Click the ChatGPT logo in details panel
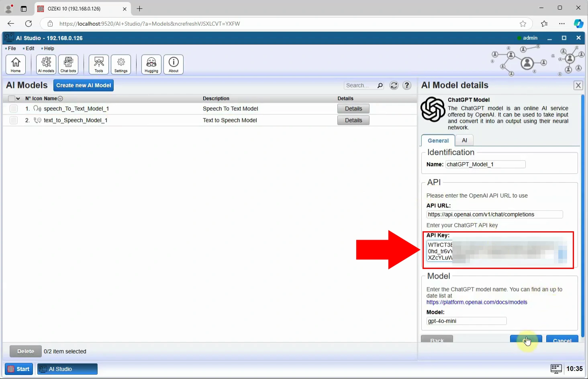This screenshot has width=588, height=379. click(x=433, y=109)
